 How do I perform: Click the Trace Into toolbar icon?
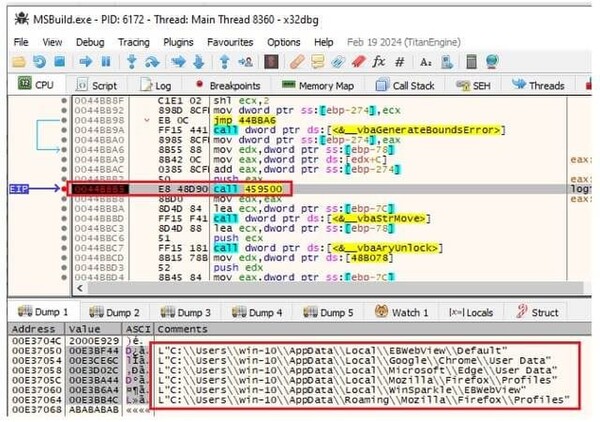click(178, 61)
